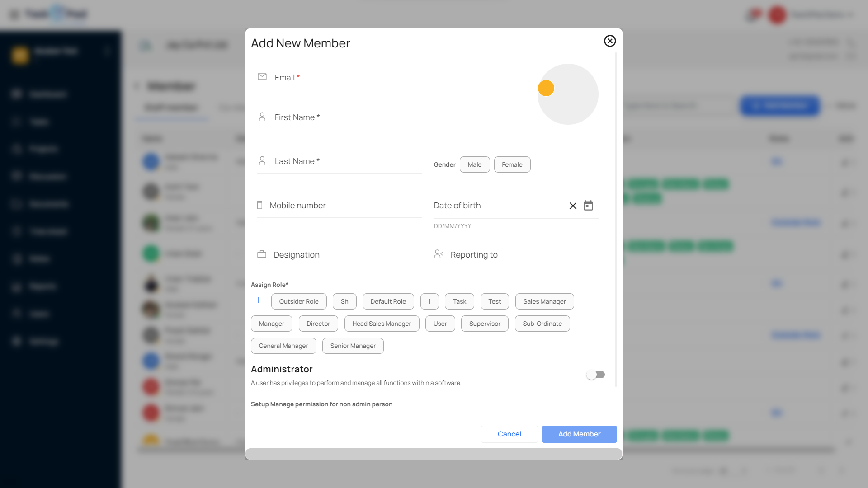Close the Add New Member dialog
868x488 pixels.
(x=610, y=41)
